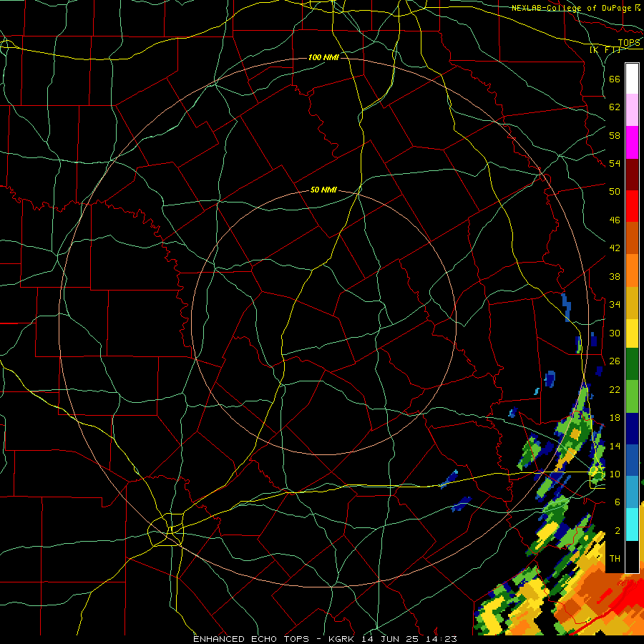This screenshot has height=644, width=644.
Task: Click the 54 legend value
Action: point(615,163)
